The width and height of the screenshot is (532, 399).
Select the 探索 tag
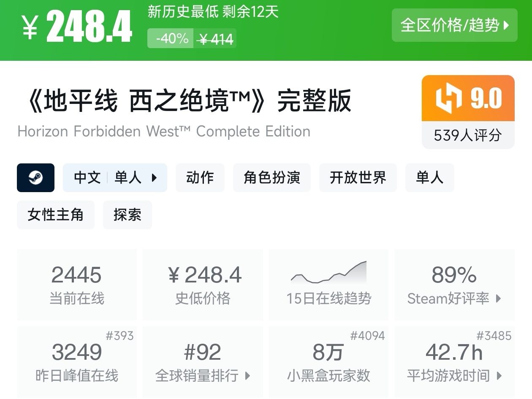tap(127, 215)
